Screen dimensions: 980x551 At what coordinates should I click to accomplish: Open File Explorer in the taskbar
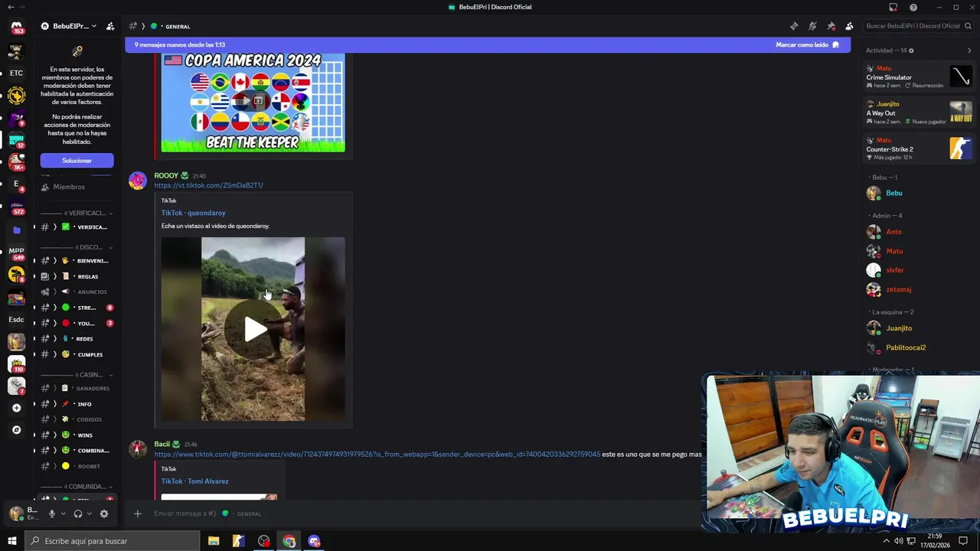tap(214, 541)
